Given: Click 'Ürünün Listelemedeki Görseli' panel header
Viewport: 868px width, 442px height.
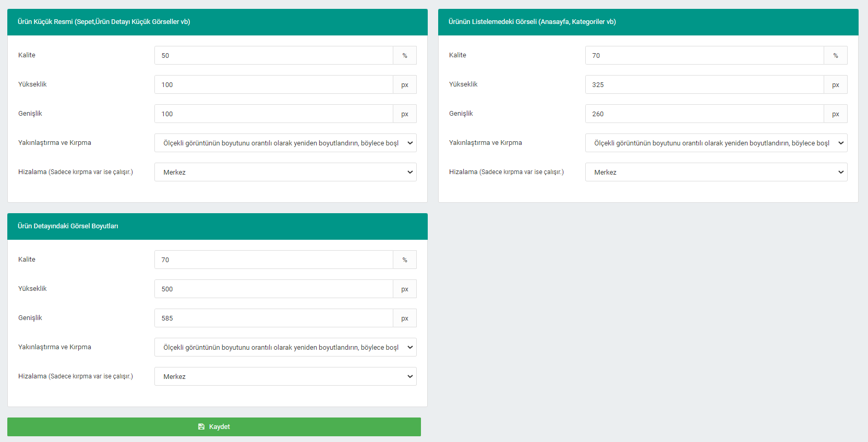Looking at the screenshot, I should [x=648, y=22].
